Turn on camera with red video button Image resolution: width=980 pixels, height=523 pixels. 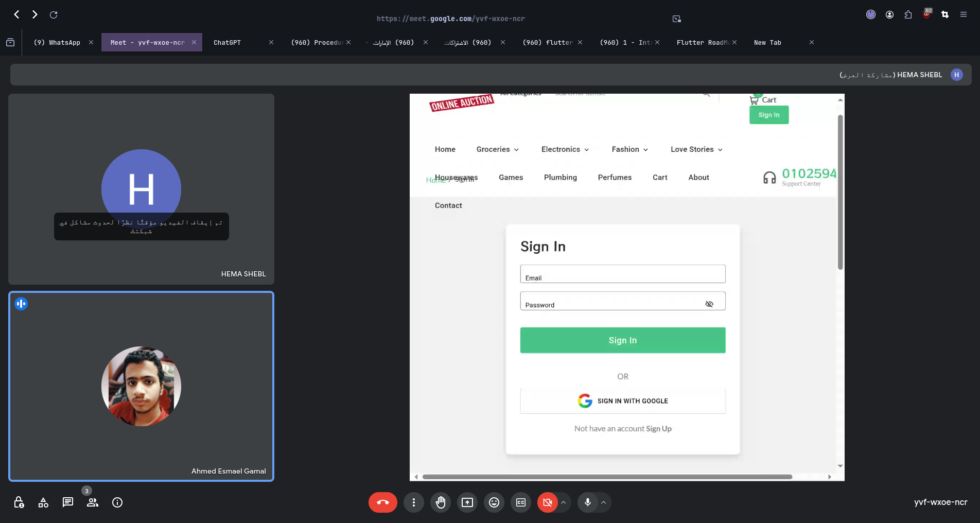[548, 502]
